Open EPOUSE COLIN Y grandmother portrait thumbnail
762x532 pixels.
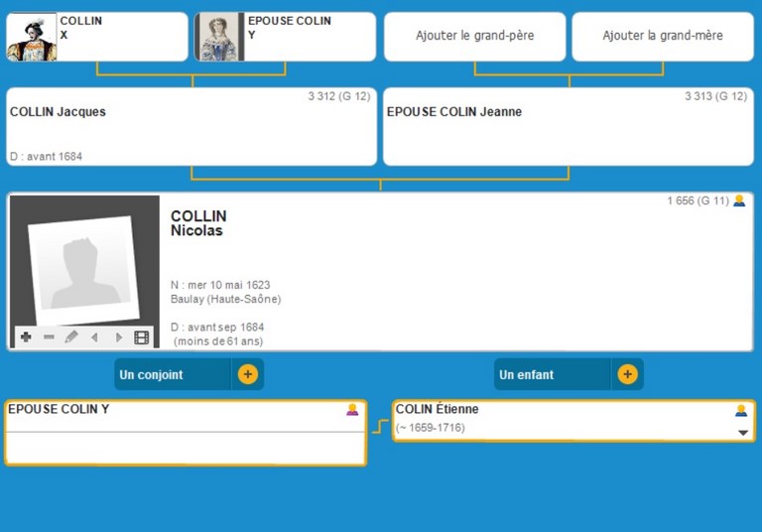click(219, 37)
